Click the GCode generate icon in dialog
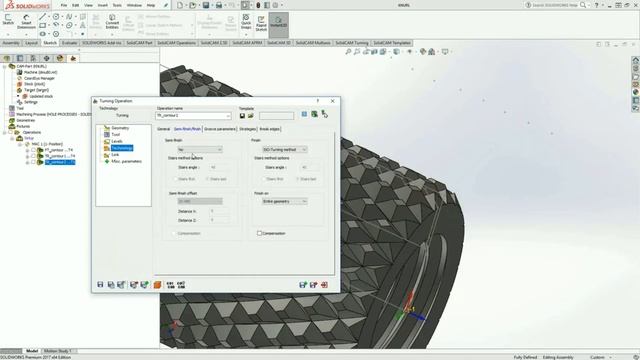640x360 pixels. [x=170, y=284]
